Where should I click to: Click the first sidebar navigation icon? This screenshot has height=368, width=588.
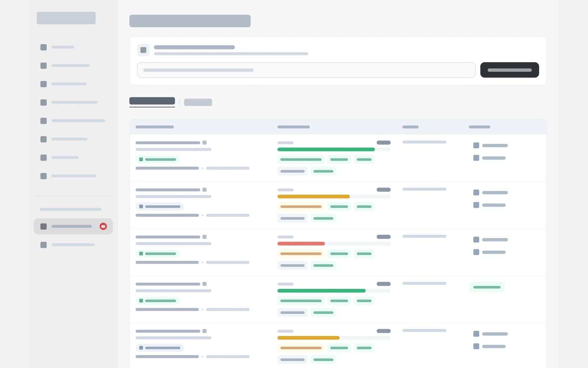[43, 47]
